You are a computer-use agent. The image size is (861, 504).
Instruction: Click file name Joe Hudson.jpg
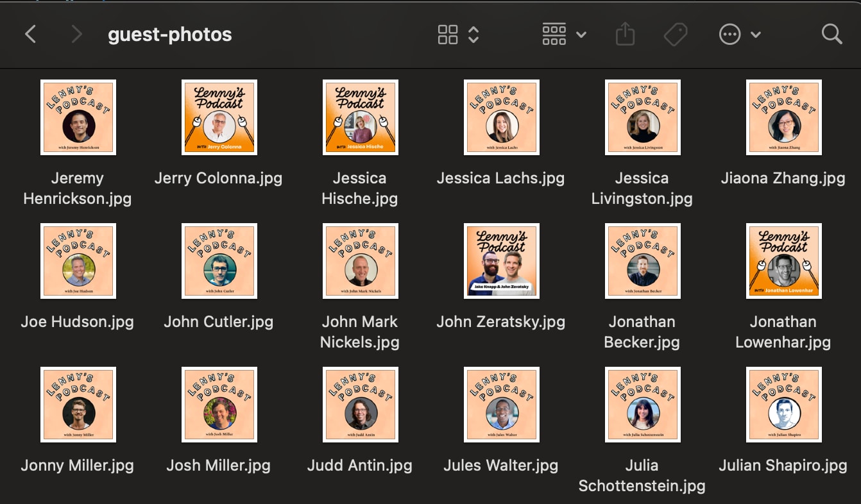pyautogui.click(x=78, y=322)
